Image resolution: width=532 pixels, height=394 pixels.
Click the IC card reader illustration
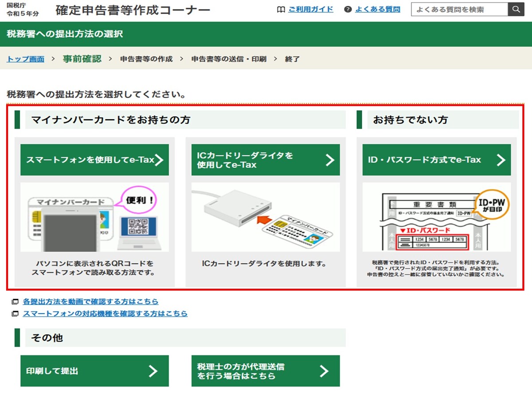click(266, 217)
